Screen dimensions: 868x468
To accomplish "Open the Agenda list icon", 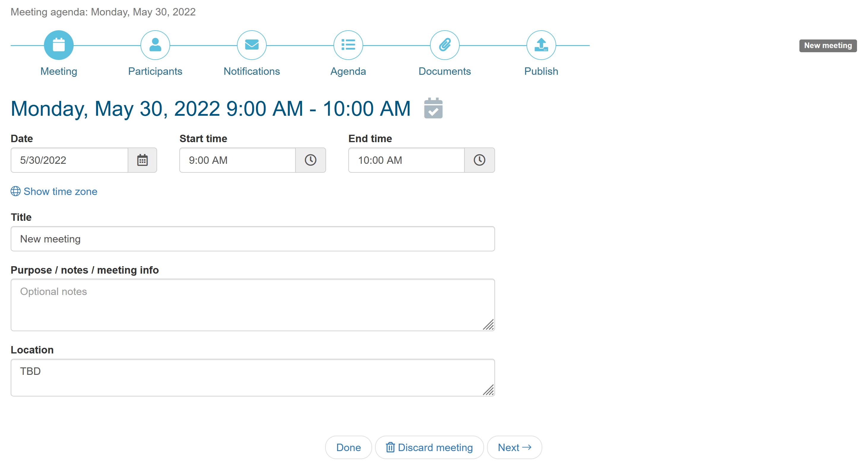I will pos(348,45).
